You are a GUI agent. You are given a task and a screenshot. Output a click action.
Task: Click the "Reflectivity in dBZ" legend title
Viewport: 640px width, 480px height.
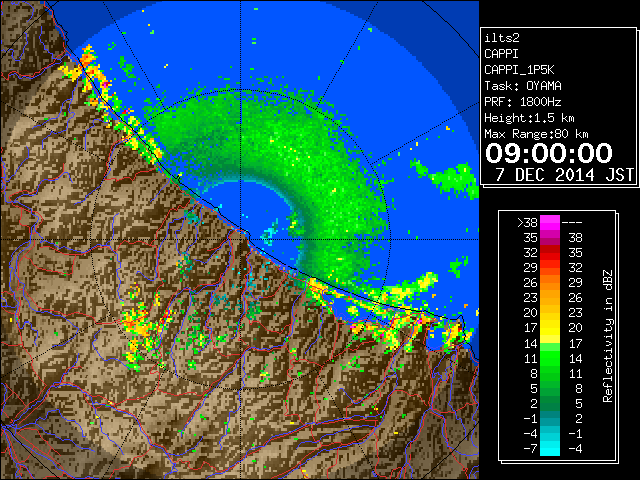[608, 336]
